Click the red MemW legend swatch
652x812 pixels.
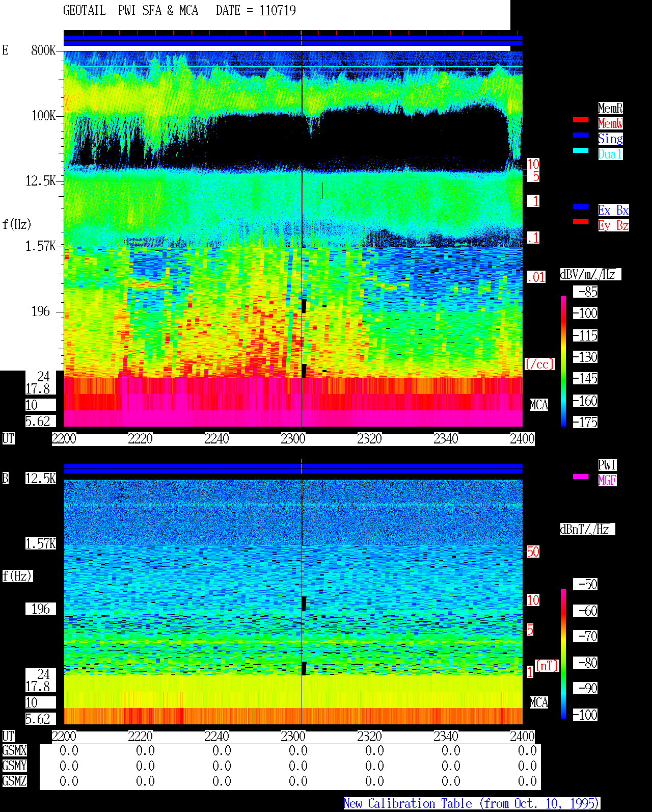(581, 120)
